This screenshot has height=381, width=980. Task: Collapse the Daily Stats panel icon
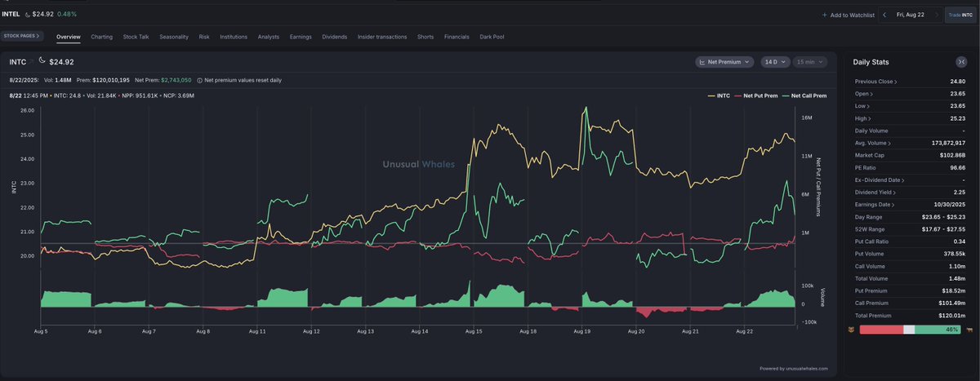click(x=961, y=62)
